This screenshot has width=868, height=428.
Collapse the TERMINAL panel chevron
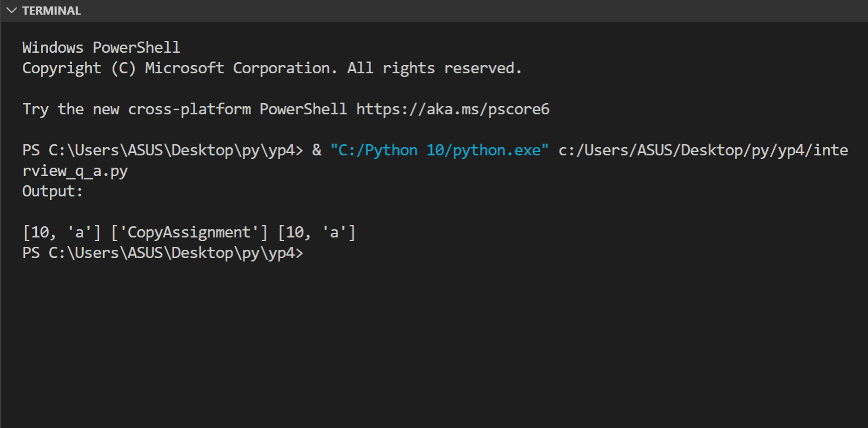(x=11, y=11)
